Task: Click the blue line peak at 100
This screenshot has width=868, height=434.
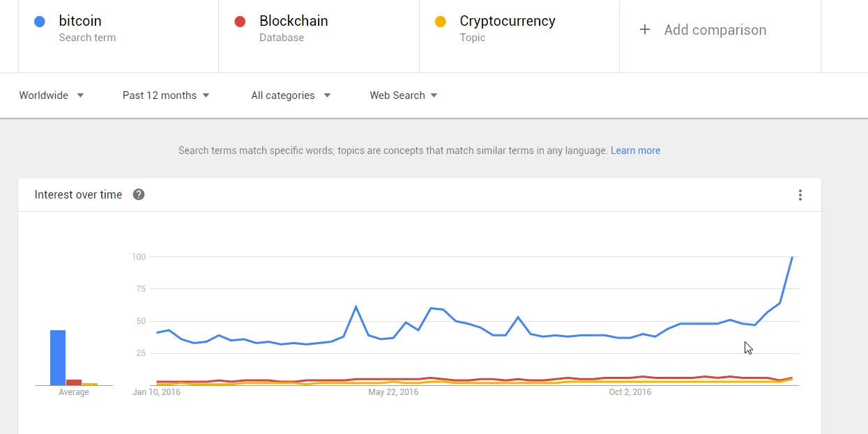Action: (x=792, y=257)
